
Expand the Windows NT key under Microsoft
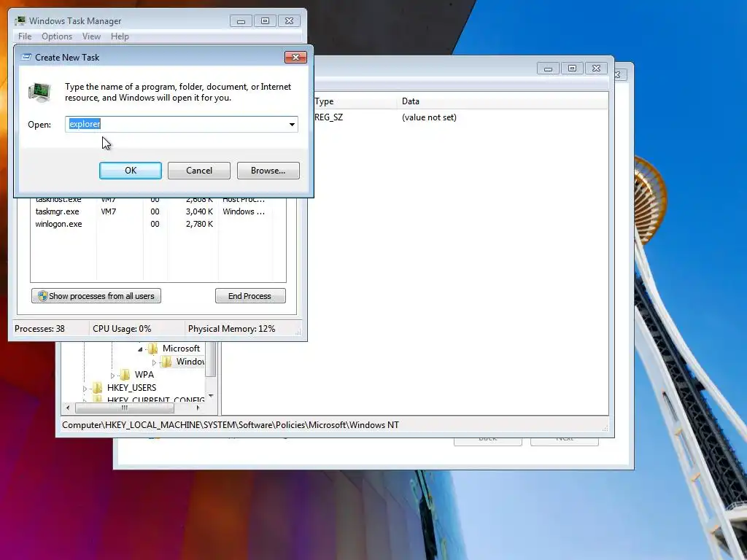click(154, 362)
